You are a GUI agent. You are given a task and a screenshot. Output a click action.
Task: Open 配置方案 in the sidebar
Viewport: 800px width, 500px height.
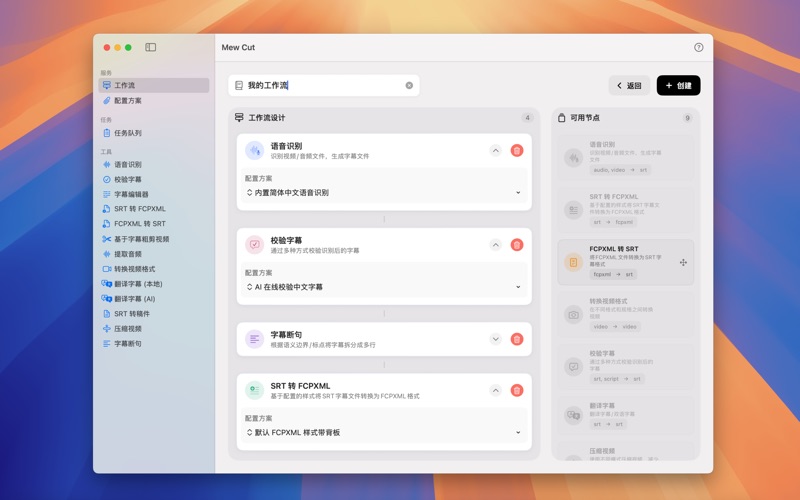tap(154, 101)
